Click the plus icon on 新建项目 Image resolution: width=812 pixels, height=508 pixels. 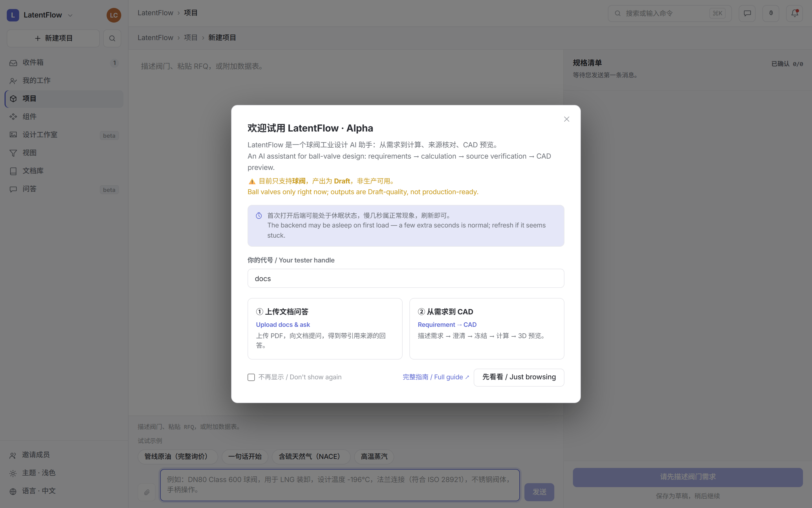click(x=37, y=38)
